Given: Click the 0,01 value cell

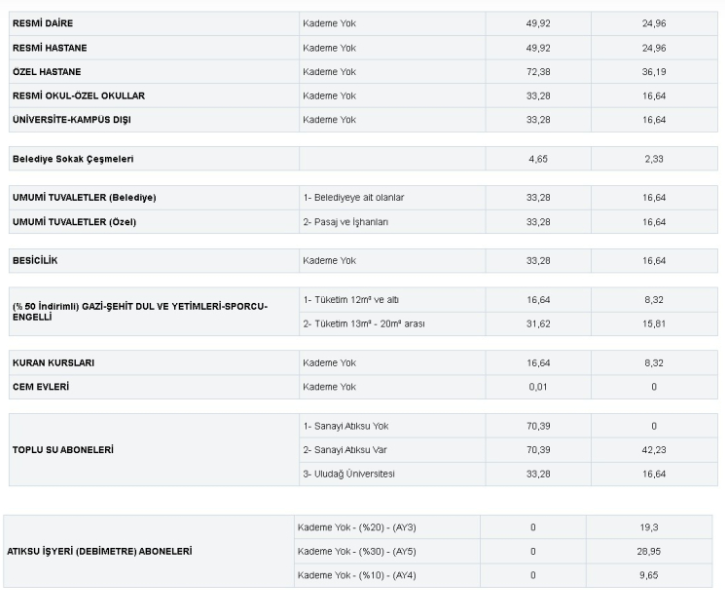Looking at the screenshot, I should 538,387.
